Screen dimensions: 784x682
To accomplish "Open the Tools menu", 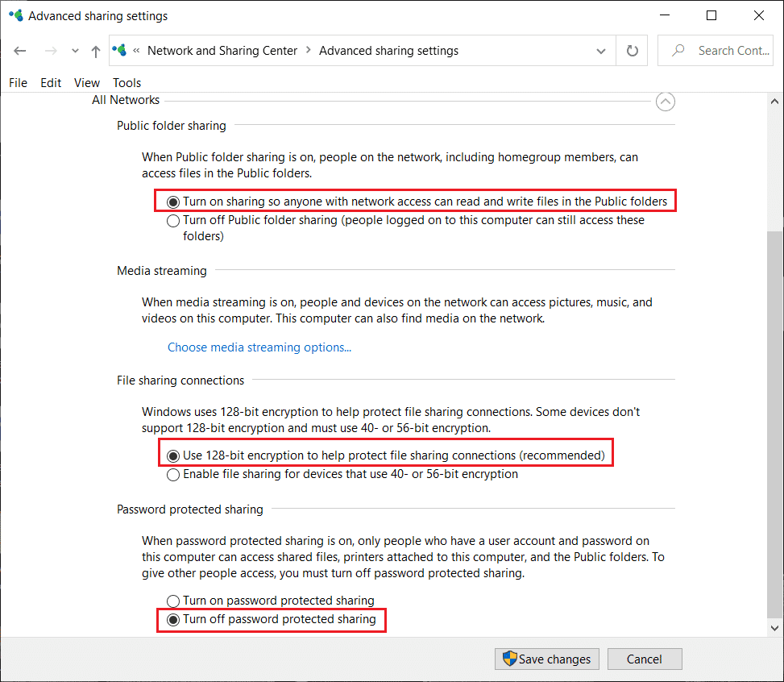I will click(x=127, y=82).
